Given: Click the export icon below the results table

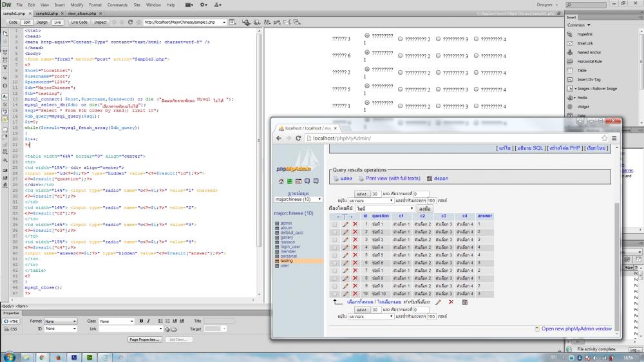Looking at the screenshot, I should click(465, 302).
